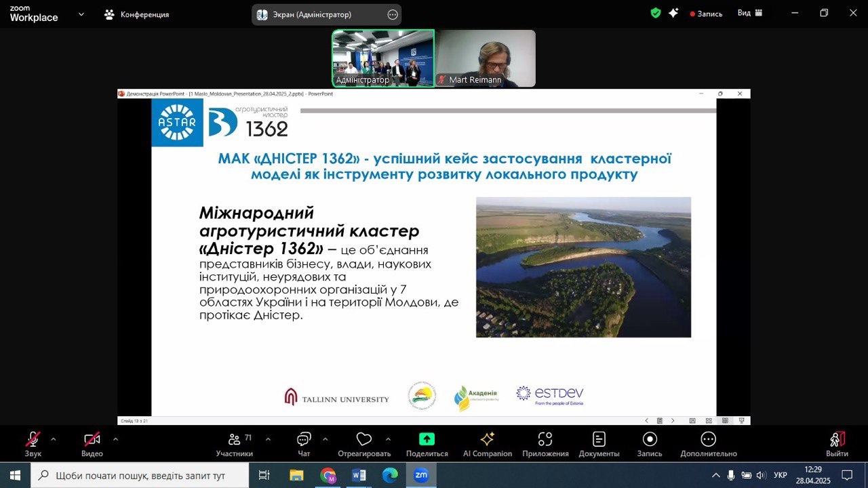Click the React heart icon

click(x=364, y=439)
